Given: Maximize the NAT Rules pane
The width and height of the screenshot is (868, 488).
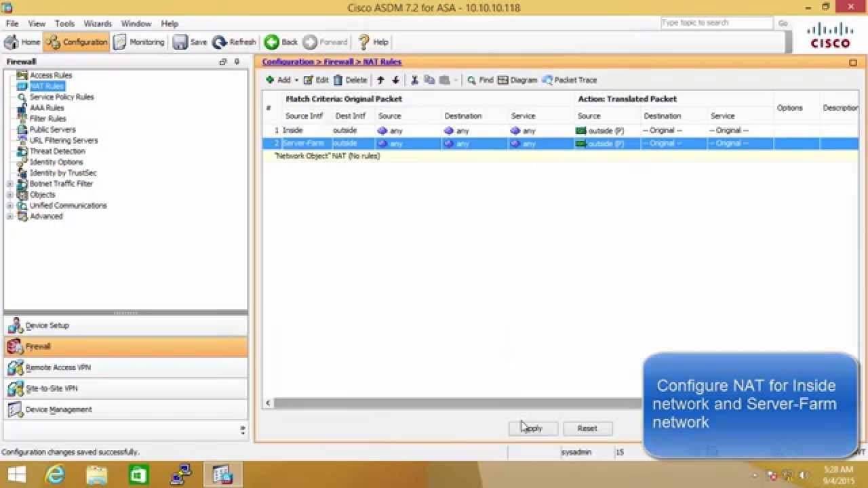Looking at the screenshot, I should (x=853, y=62).
